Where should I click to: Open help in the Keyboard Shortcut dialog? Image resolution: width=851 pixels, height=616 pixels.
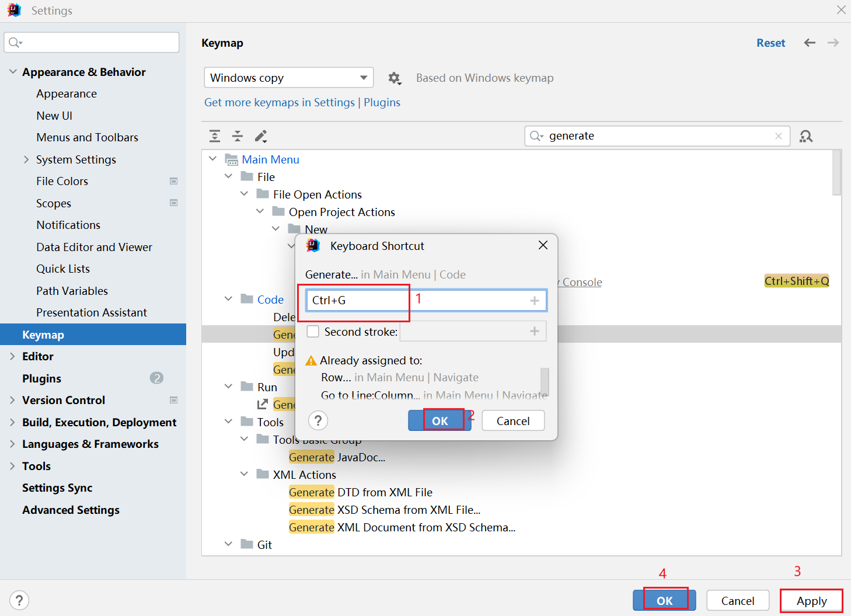318,420
